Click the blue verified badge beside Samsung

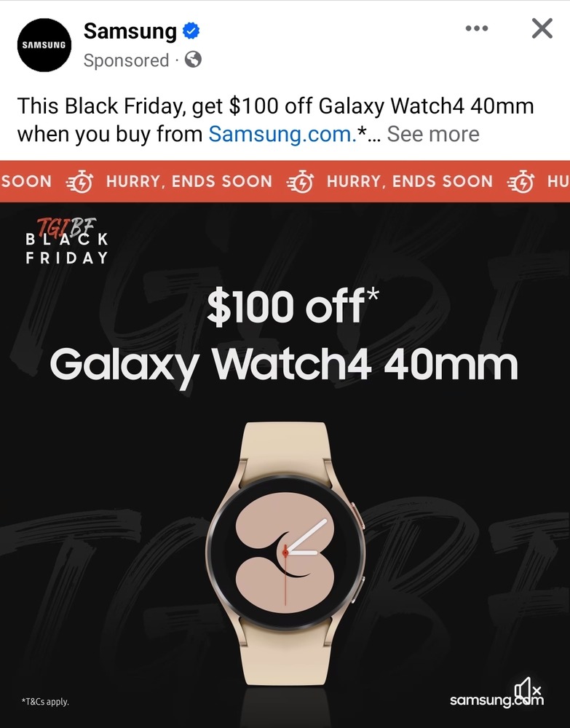191,31
